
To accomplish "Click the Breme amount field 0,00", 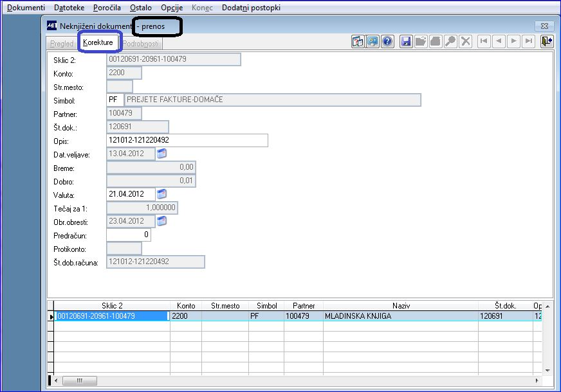I will pos(151,167).
